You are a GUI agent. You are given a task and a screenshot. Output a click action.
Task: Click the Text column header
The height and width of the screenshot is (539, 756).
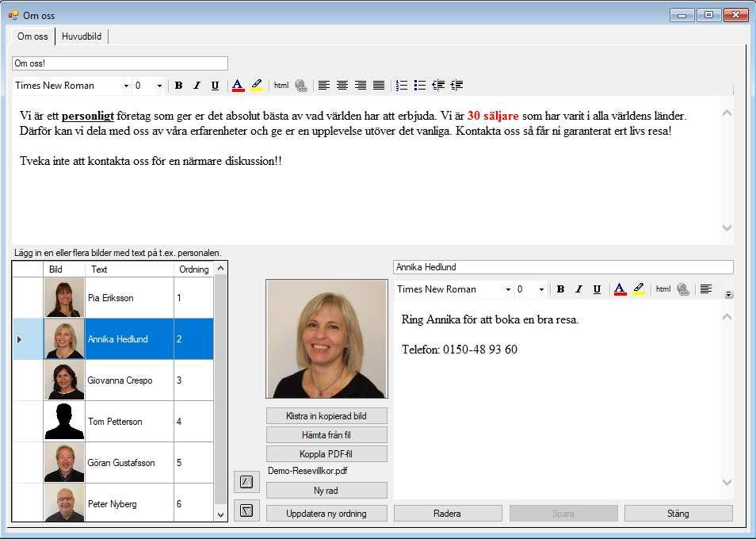[x=129, y=269]
